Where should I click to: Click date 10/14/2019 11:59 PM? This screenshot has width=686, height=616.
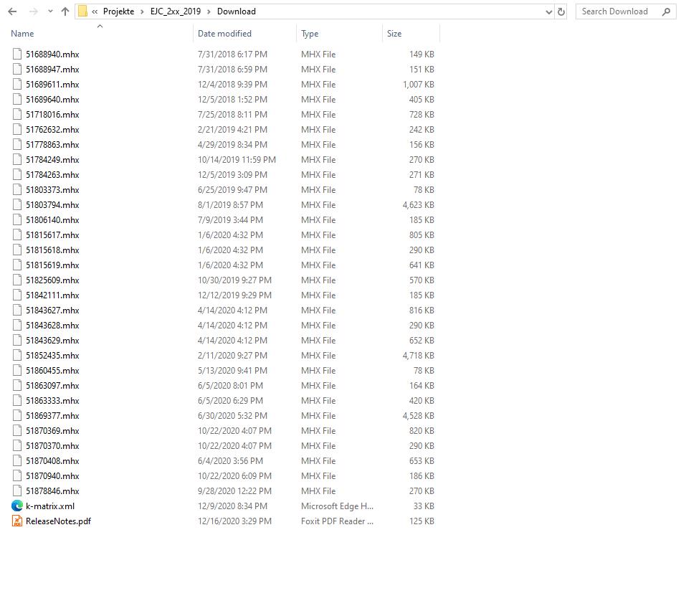237,160
